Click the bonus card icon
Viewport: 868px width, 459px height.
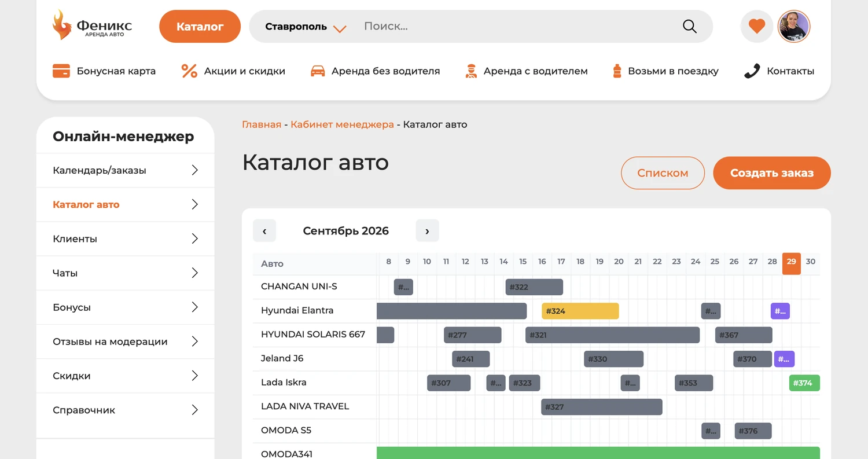pos(61,71)
